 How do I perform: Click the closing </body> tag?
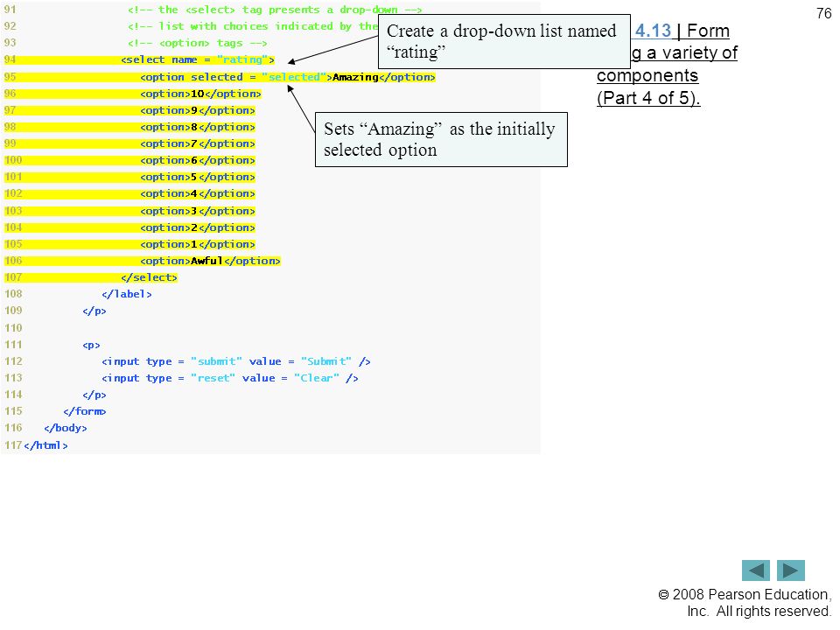(66, 428)
